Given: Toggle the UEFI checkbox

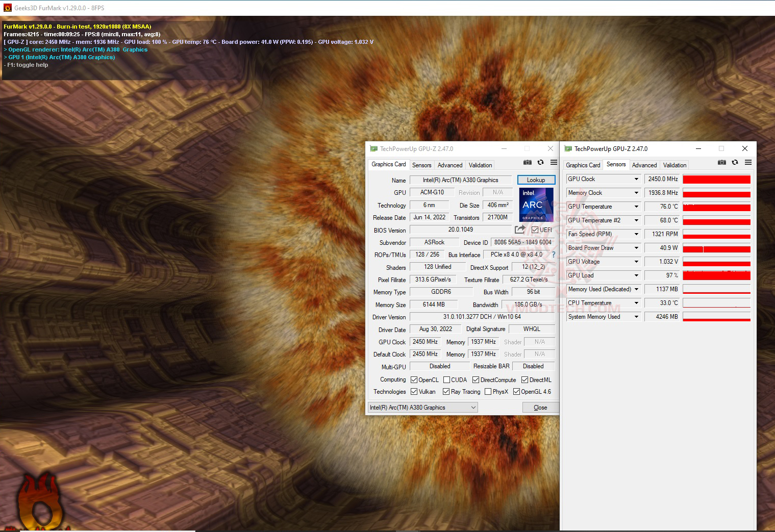Looking at the screenshot, I should point(535,230).
